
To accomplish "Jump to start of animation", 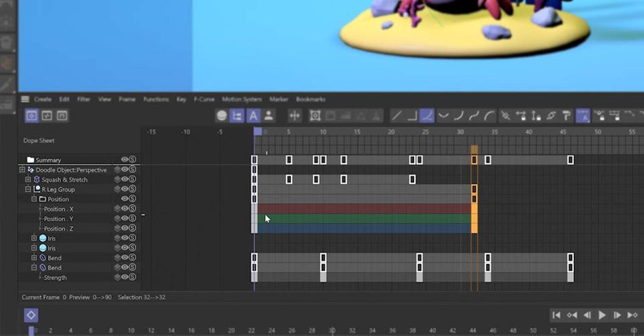I will (556, 316).
